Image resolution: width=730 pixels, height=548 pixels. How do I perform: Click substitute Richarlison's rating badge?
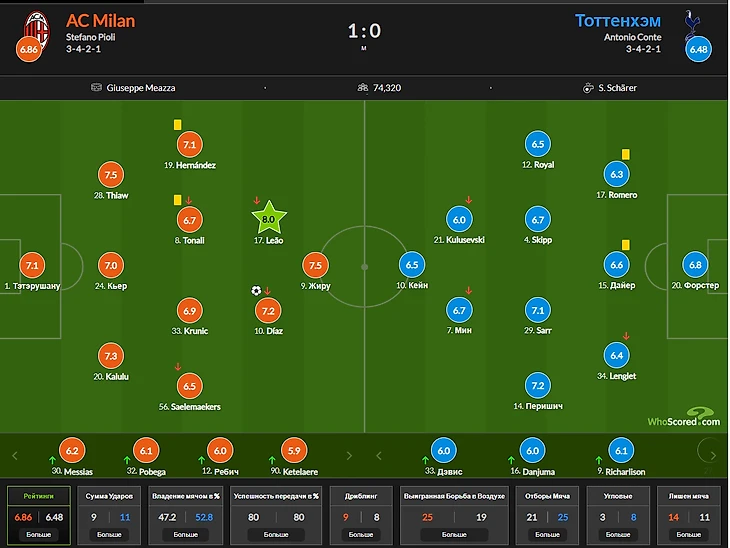[621, 450]
